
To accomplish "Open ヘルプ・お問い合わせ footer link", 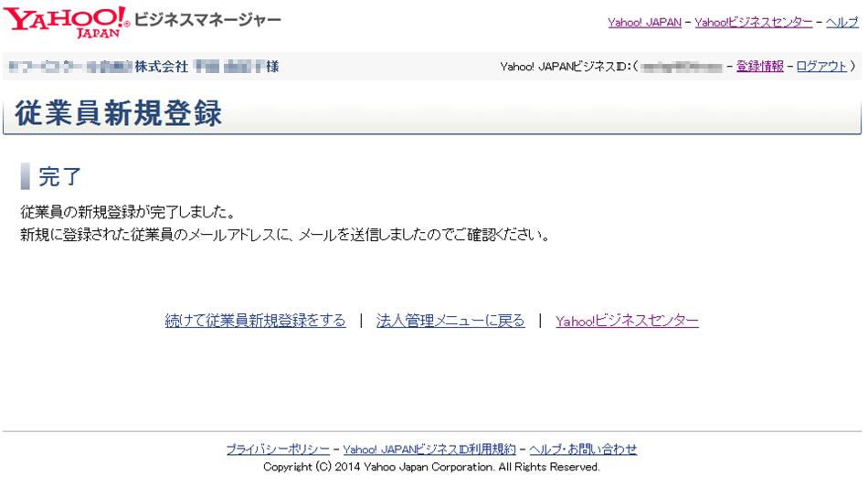I will click(583, 449).
